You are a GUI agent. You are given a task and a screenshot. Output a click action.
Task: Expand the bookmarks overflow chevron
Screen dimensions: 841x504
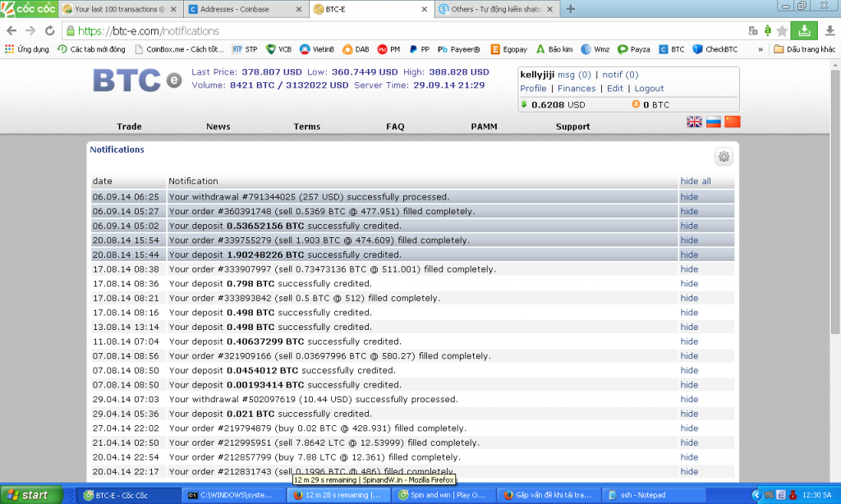tap(761, 49)
